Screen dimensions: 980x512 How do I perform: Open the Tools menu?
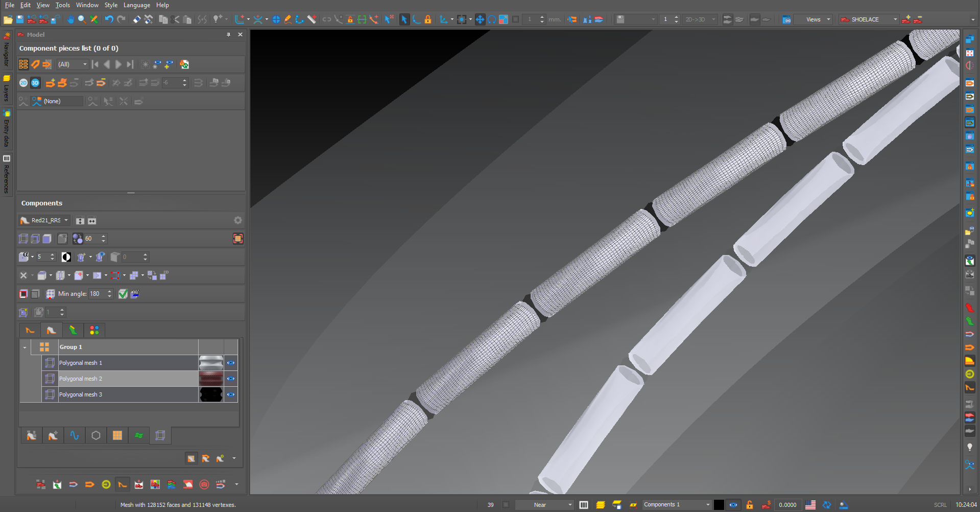62,5
